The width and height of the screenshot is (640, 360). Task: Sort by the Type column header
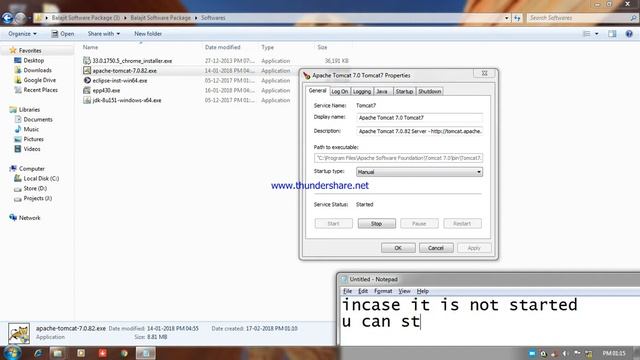[267, 47]
